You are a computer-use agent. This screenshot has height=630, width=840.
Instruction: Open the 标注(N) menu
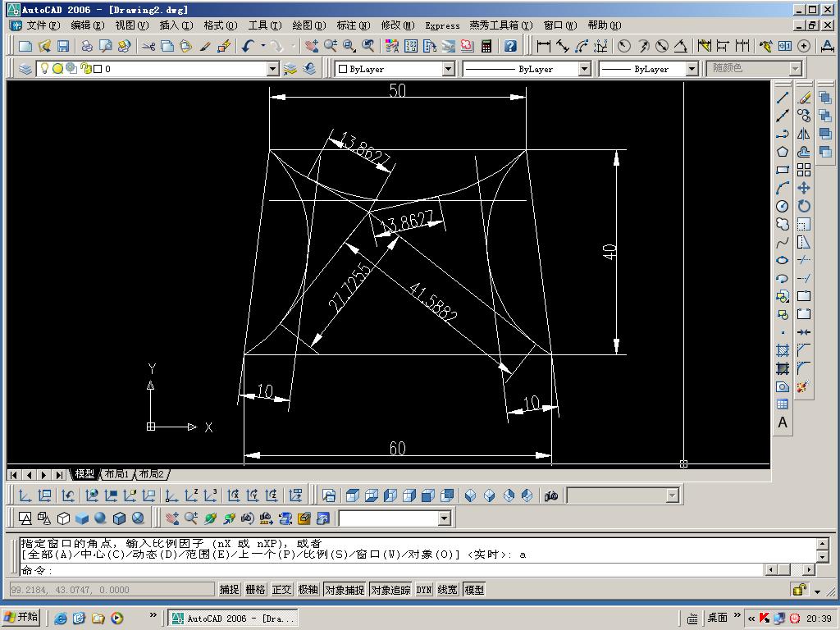(x=353, y=25)
